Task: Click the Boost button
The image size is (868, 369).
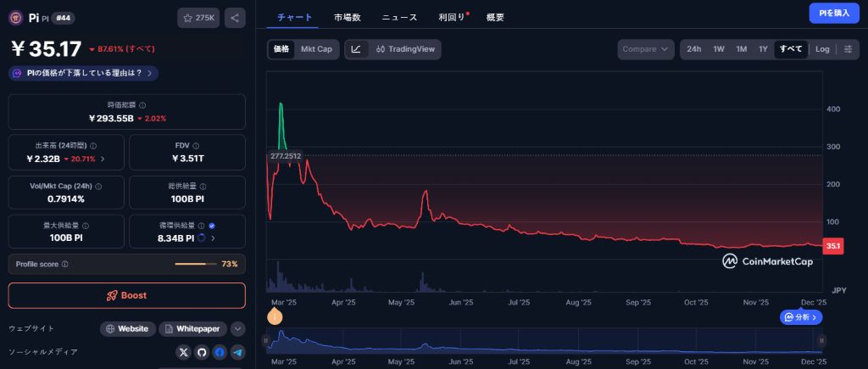Action: pyautogui.click(x=127, y=295)
